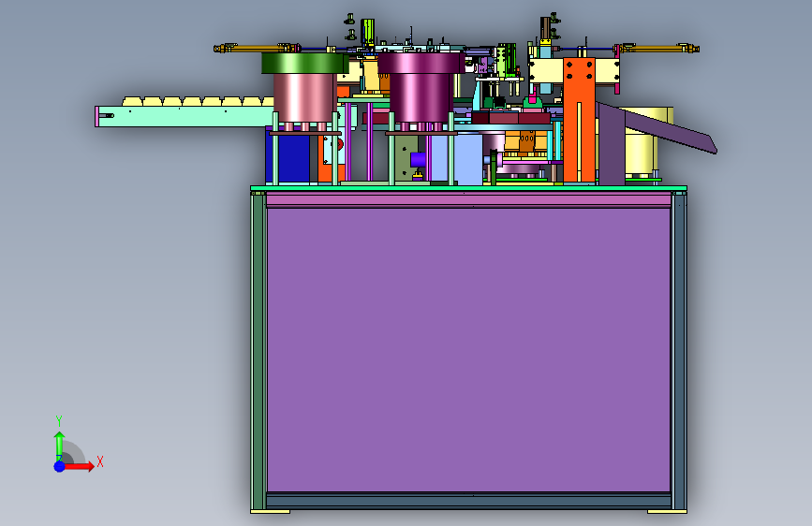Select the yellow foot pad at bottom right

pos(667,512)
